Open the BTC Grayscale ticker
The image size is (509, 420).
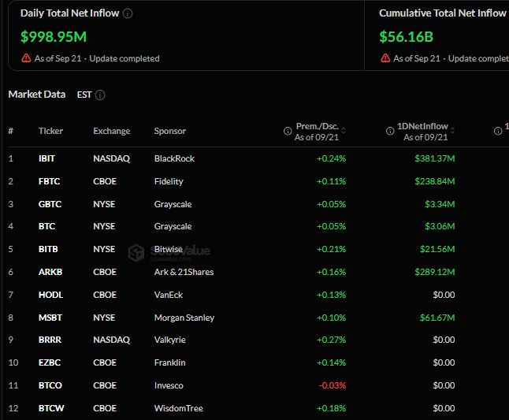click(46, 226)
